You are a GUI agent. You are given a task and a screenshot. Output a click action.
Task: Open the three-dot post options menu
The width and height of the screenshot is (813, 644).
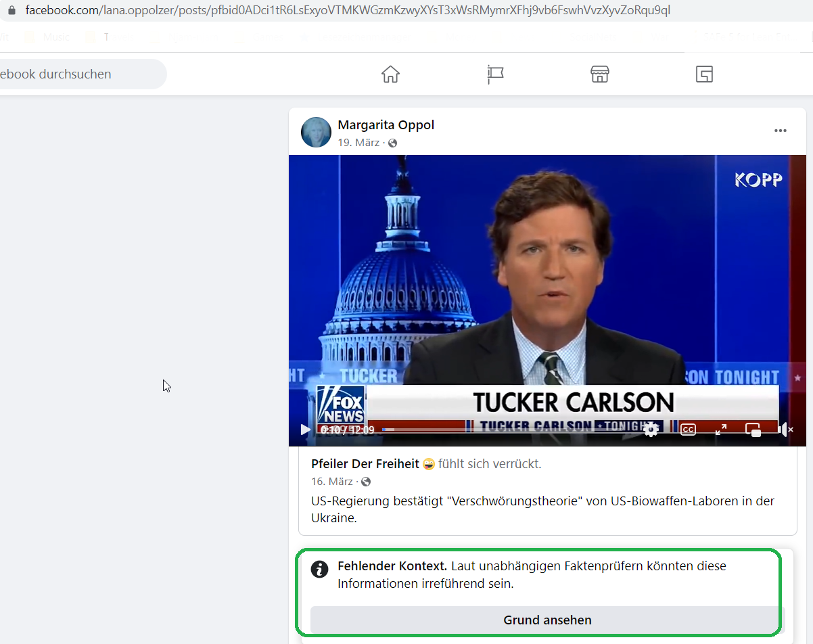(781, 131)
